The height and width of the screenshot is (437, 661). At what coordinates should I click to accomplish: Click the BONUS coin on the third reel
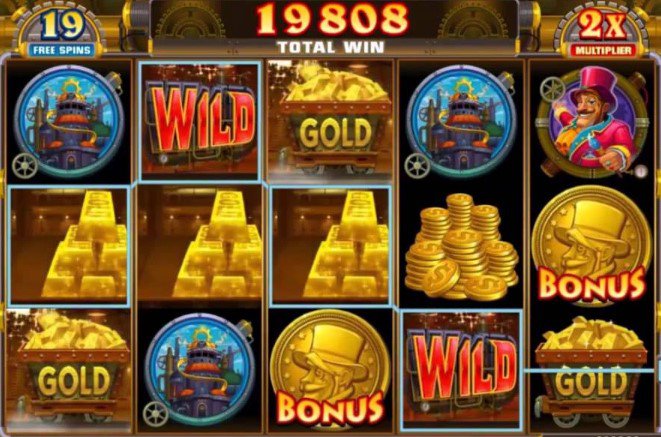(330, 370)
